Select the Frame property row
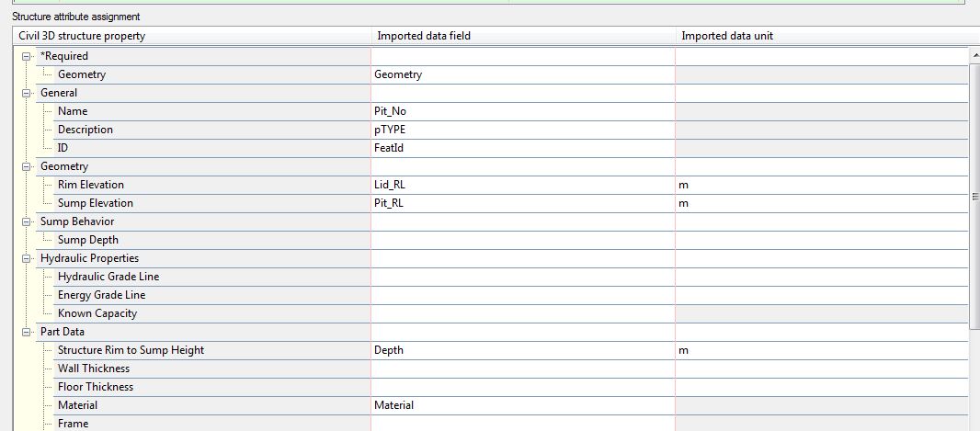The height and width of the screenshot is (431, 980). click(212, 424)
